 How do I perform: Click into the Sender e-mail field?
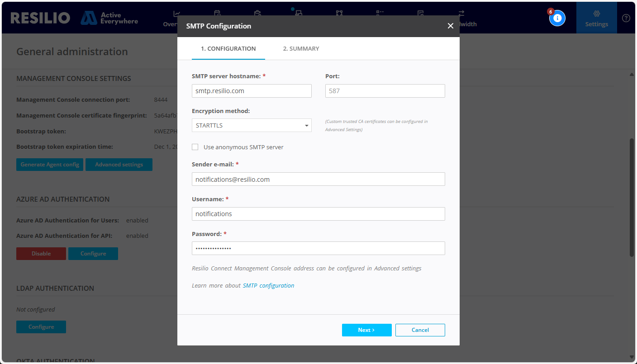pos(318,179)
